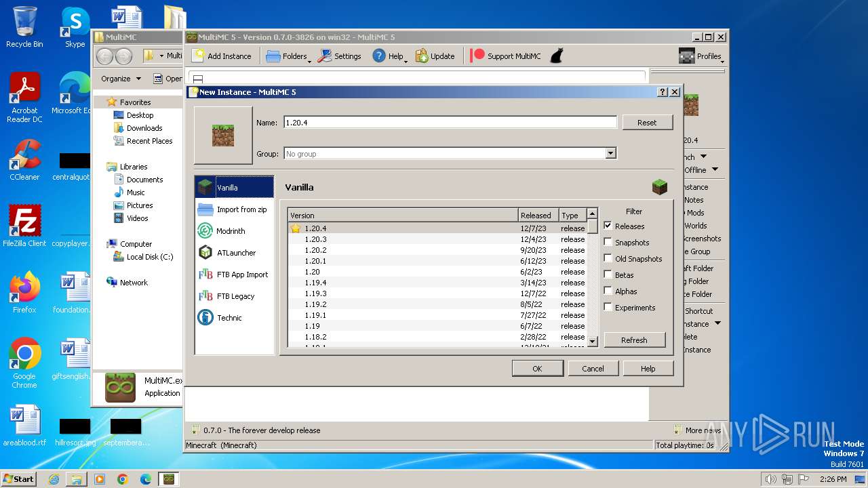Select Technic modpack source

(234, 318)
